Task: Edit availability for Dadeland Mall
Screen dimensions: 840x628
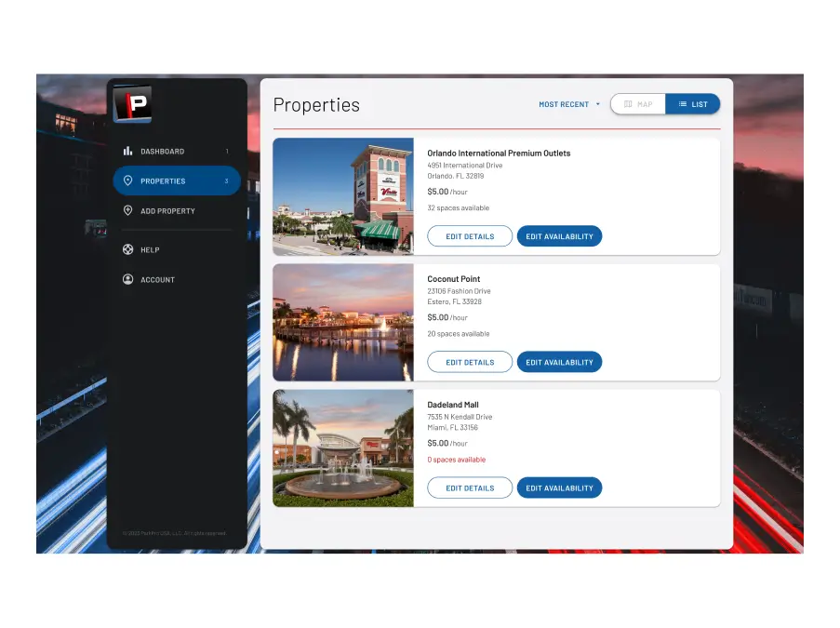Action: pyautogui.click(x=559, y=488)
